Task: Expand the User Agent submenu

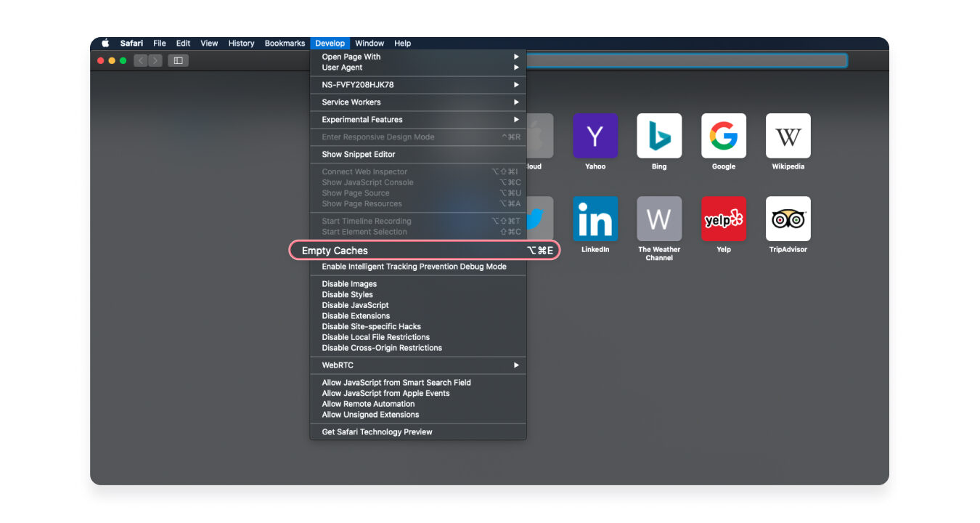Action: coord(341,67)
